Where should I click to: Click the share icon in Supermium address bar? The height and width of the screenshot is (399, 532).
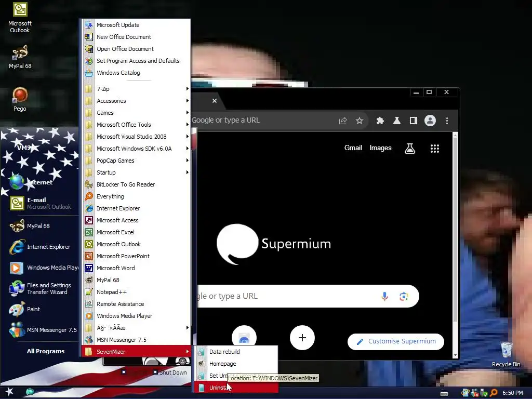pos(343,121)
